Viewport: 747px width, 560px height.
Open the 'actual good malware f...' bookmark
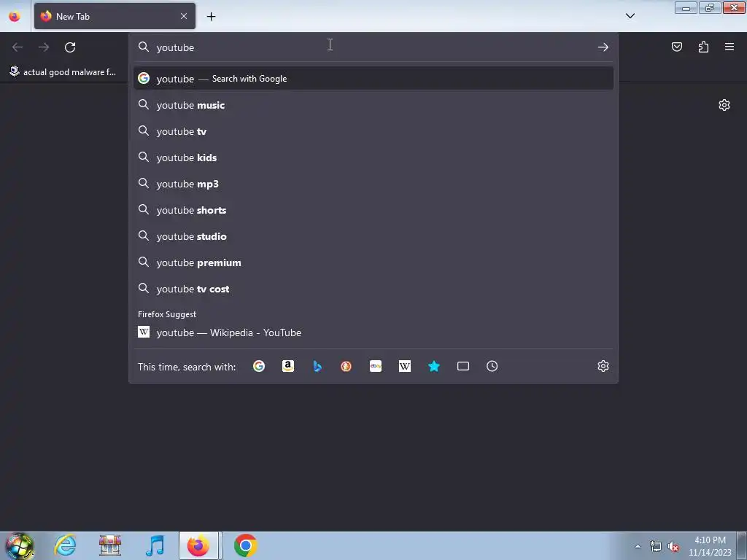pos(63,72)
